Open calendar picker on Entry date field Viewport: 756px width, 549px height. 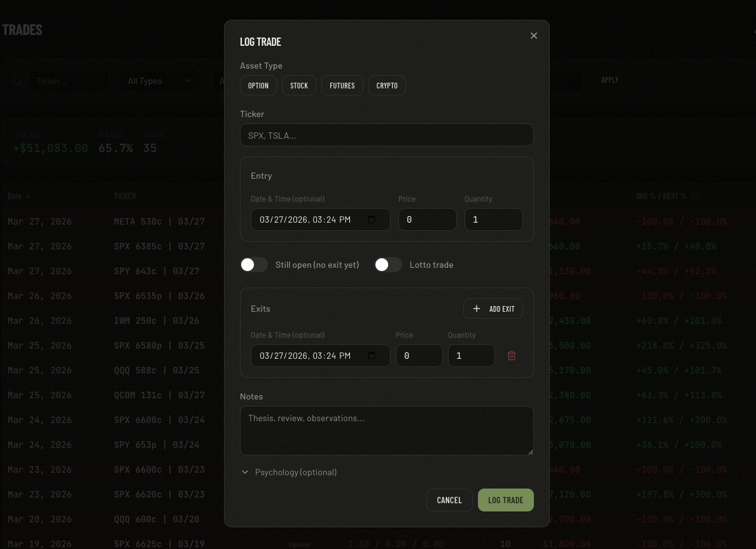point(372,219)
